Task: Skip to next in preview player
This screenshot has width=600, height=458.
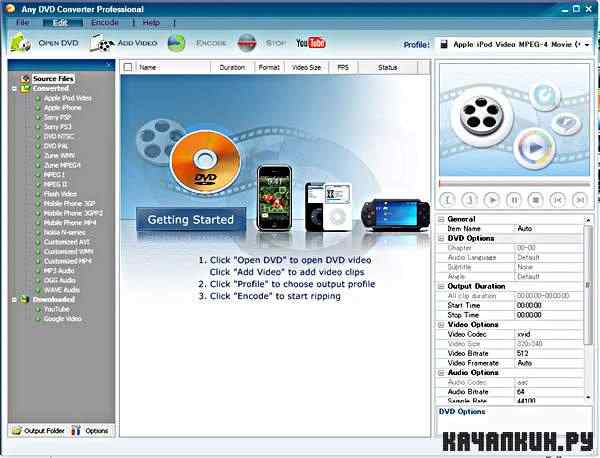Action: pyautogui.click(x=580, y=200)
